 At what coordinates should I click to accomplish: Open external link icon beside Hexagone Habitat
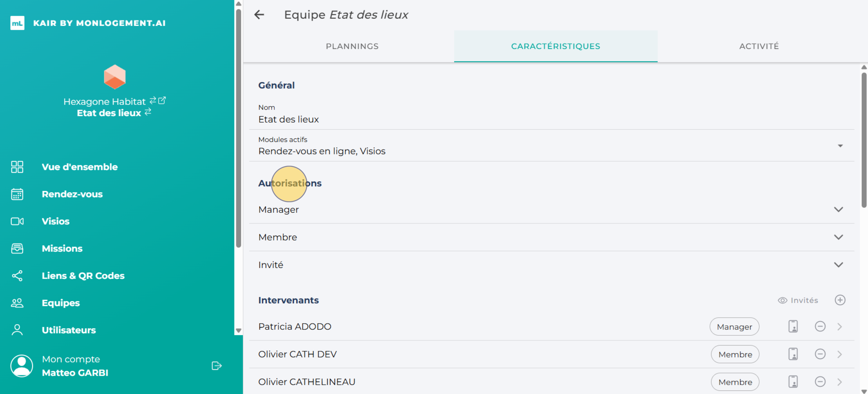click(x=162, y=101)
